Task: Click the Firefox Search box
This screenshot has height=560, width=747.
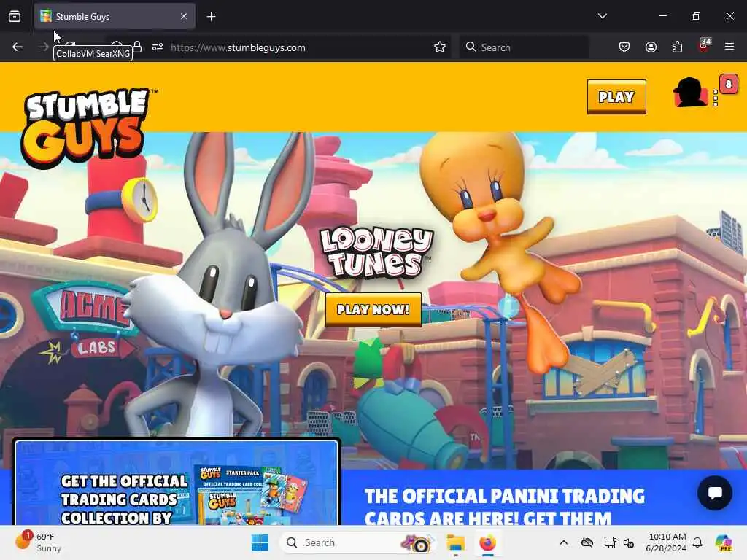Action: pyautogui.click(x=524, y=47)
